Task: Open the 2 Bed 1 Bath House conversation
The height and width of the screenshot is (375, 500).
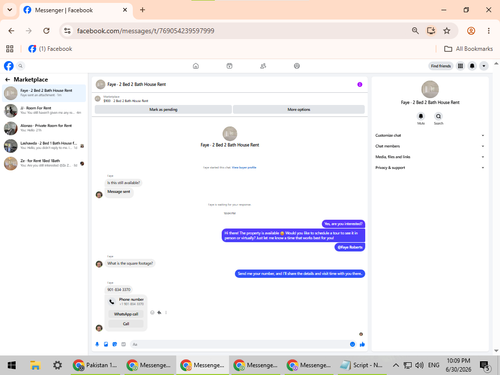Action: (44, 146)
